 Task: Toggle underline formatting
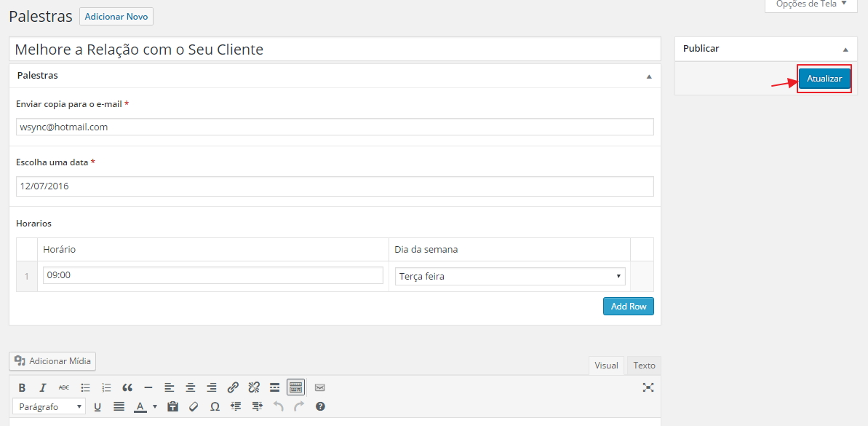tap(97, 406)
